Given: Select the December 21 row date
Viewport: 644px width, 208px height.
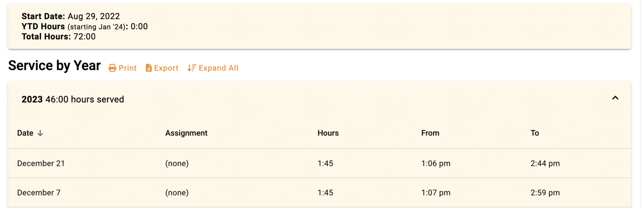Looking at the screenshot, I should 41,163.
